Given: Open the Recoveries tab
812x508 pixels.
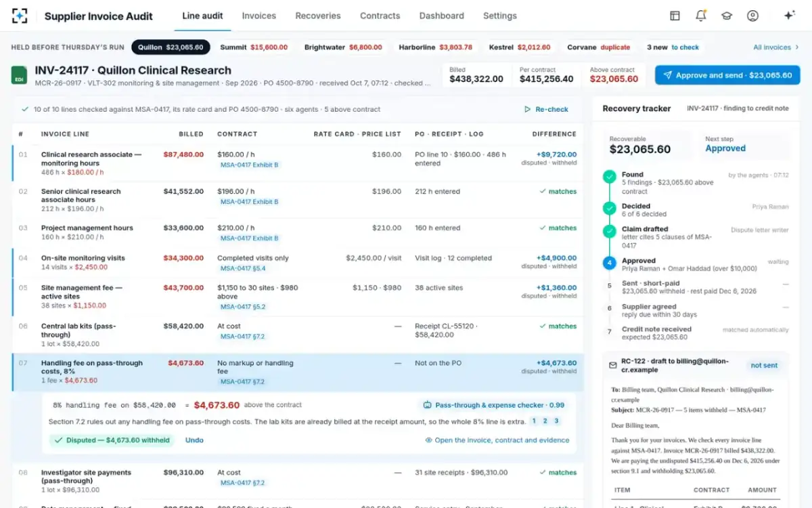Looking at the screenshot, I should (318, 16).
